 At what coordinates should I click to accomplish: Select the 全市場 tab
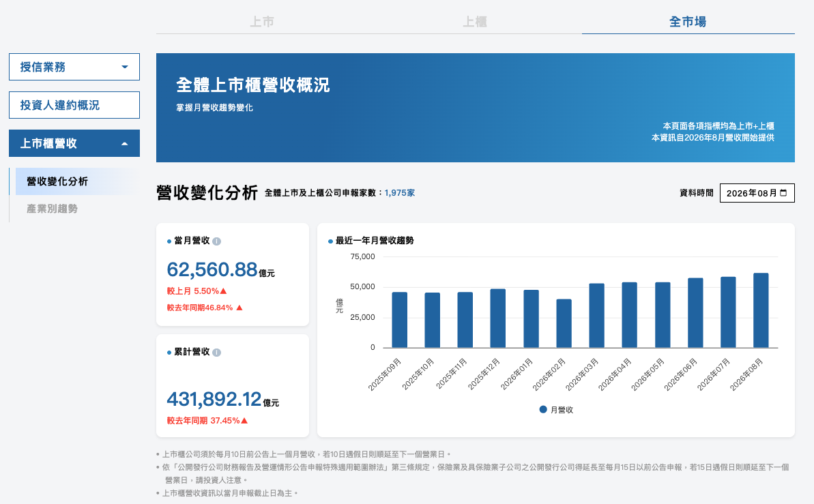(688, 22)
